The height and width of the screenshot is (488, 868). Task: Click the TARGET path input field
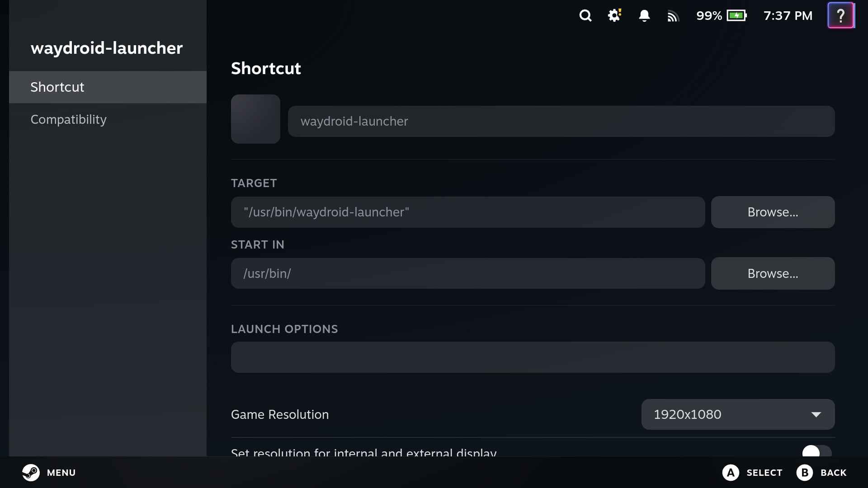tap(468, 212)
